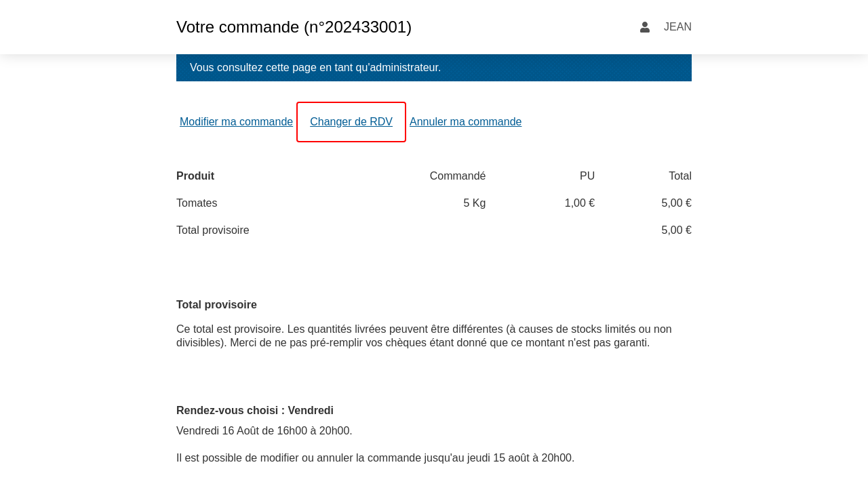Click the Produit column header

(x=195, y=176)
